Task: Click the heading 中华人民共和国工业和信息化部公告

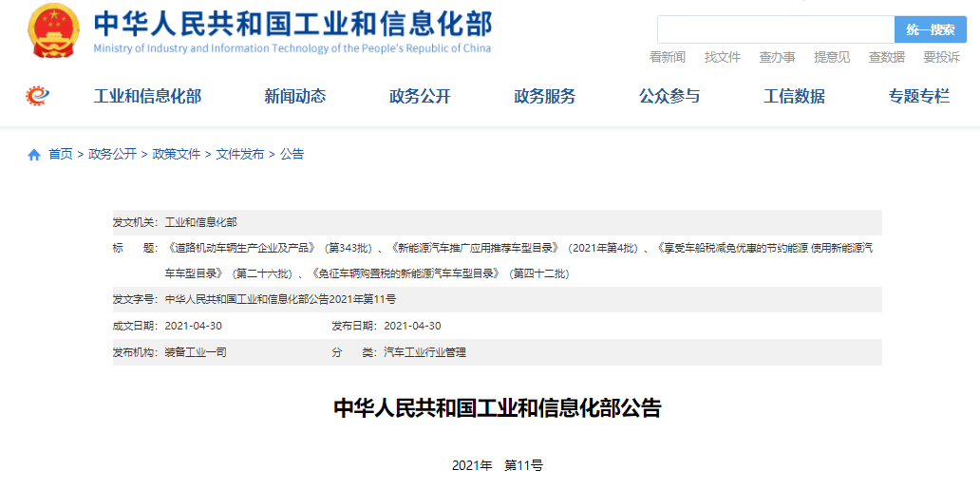Action: pyautogui.click(x=498, y=407)
